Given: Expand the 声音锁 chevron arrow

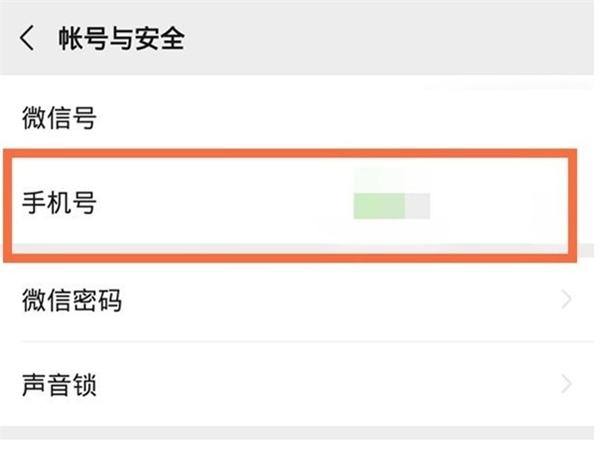Looking at the screenshot, I should coord(567,384).
